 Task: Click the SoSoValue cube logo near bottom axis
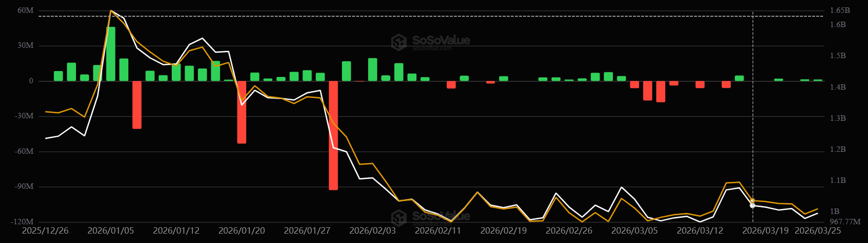(399, 217)
